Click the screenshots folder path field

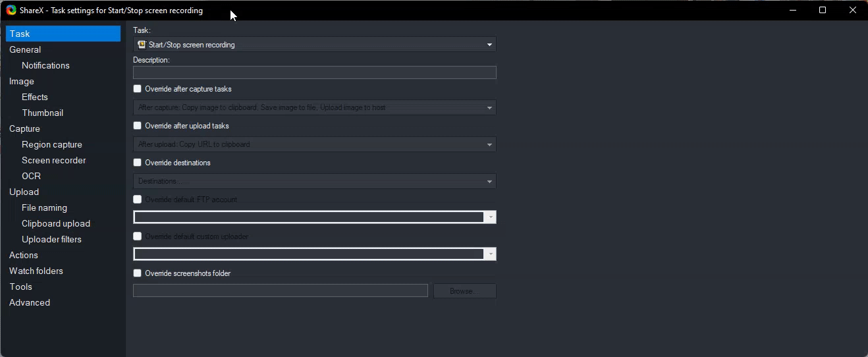click(x=281, y=290)
